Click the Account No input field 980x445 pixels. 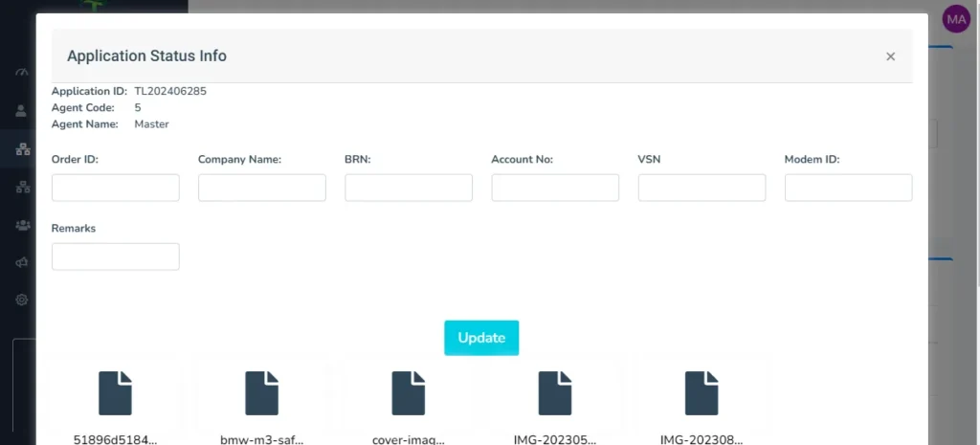point(555,188)
